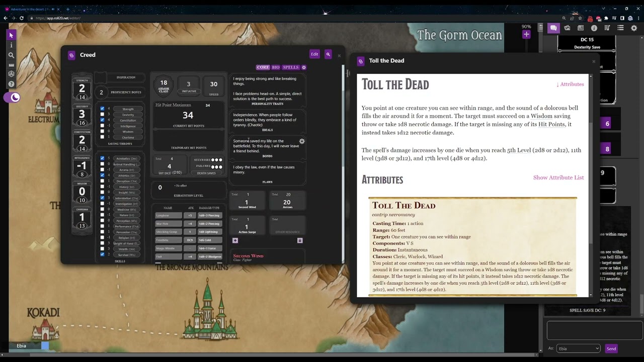Toggle Athletics skill proficiency checkbox
The height and width of the screenshot is (362, 644).
point(103,175)
